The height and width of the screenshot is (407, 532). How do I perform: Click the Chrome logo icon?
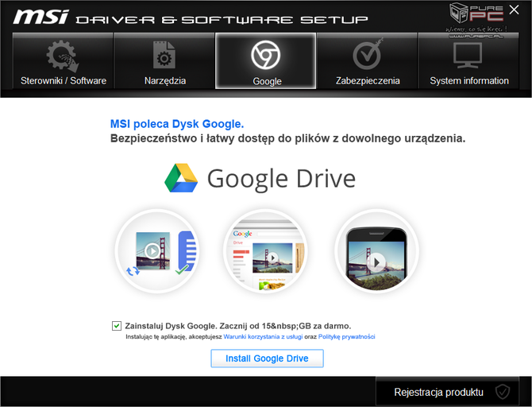click(x=266, y=55)
